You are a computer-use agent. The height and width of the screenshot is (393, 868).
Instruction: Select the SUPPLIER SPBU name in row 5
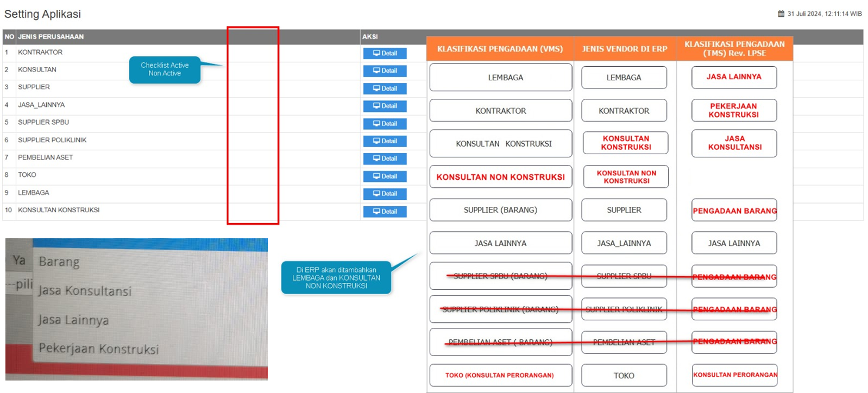[43, 122]
